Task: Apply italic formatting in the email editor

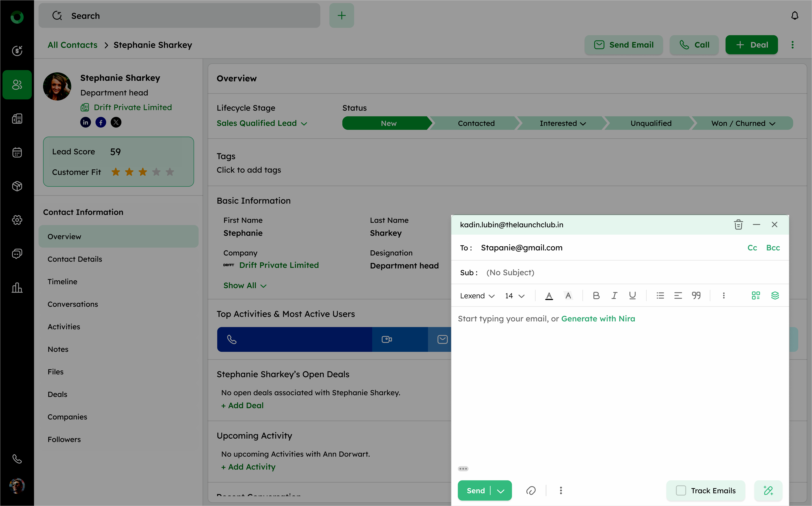Action: click(614, 295)
